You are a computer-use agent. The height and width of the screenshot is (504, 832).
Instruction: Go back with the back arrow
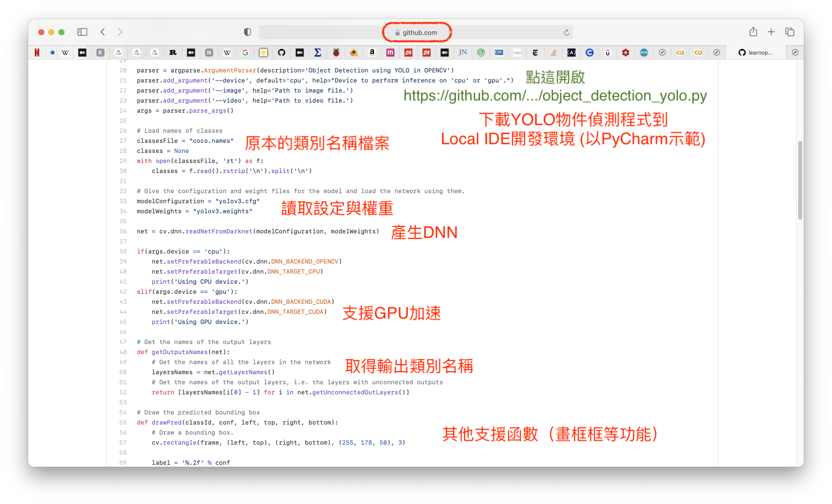click(103, 32)
